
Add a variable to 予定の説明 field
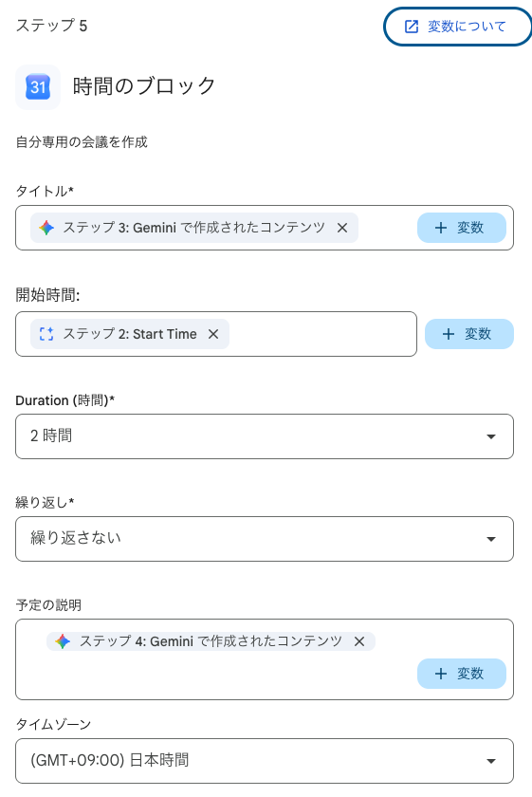click(462, 674)
